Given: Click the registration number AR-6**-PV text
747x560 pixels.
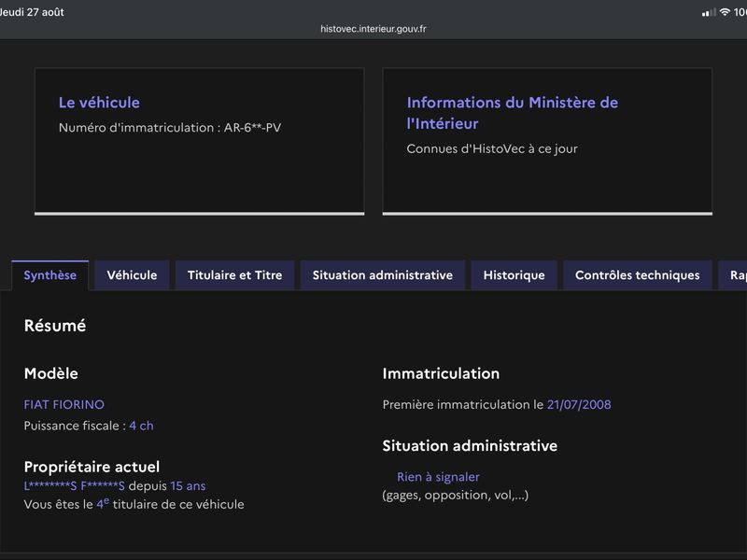Looking at the screenshot, I should [x=252, y=128].
